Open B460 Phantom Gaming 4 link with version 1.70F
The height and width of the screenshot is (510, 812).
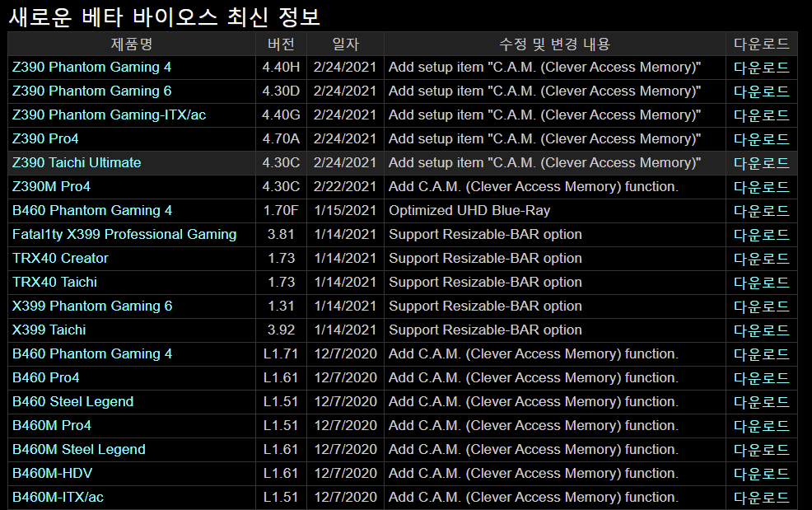[92, 210]
